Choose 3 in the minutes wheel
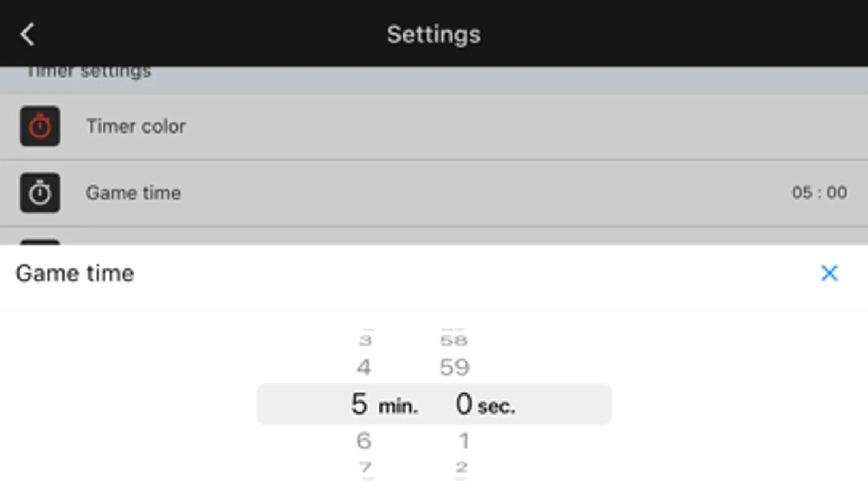Viewport: 868px width, 489px height. (365, 341)
